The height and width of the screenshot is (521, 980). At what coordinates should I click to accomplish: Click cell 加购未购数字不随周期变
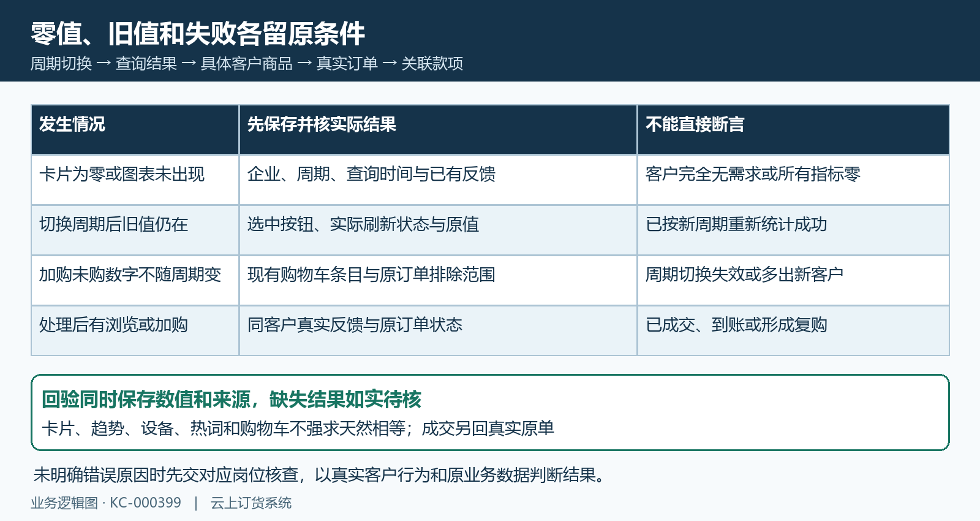point(135,280)
